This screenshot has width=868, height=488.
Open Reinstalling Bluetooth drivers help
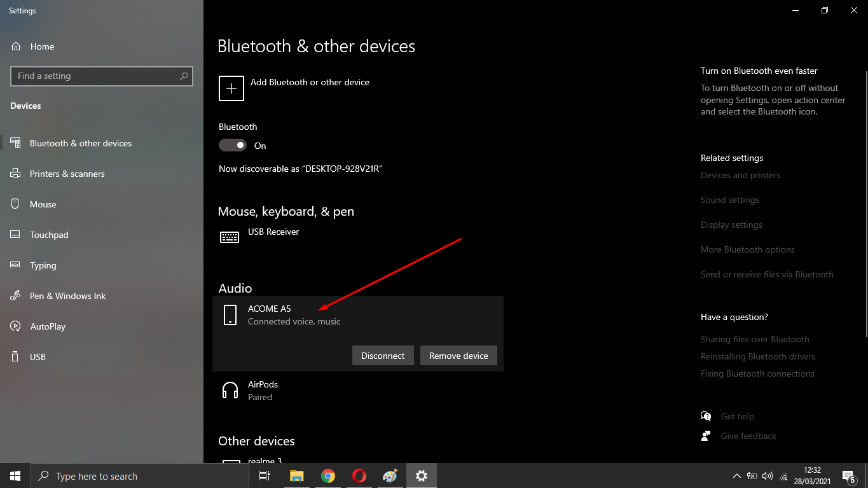(758, 356)
